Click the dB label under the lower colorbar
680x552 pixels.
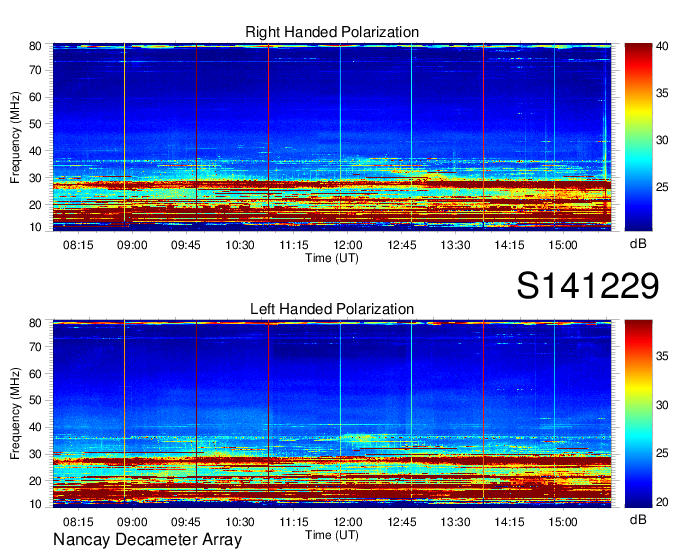[638, 520]
